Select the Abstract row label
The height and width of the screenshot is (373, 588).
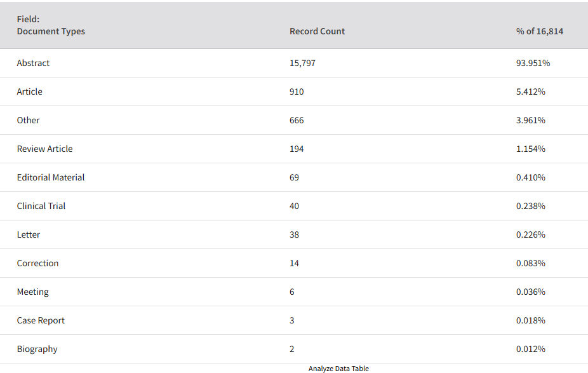coord(33,63)
